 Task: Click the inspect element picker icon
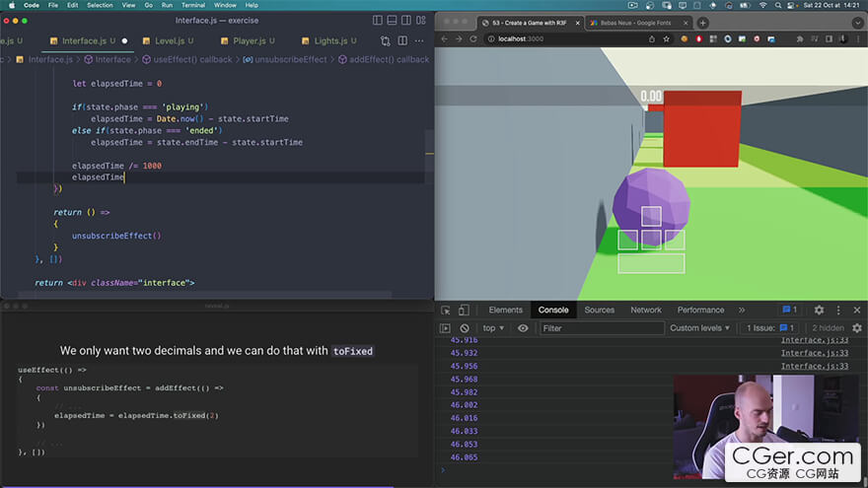click(446, 310)
